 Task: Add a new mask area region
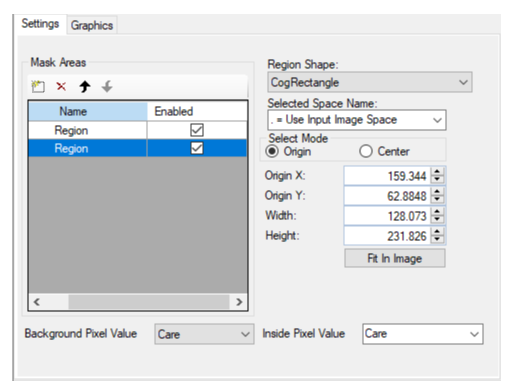[x=38, y=87]
